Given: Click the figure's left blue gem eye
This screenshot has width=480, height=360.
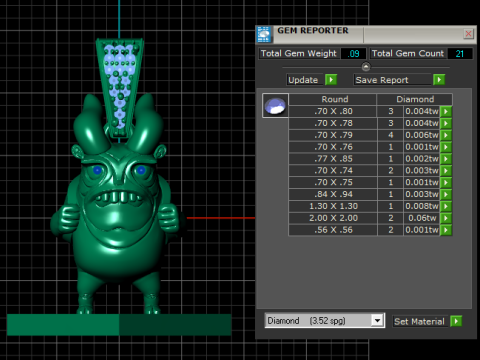Looking at the screenshot, I should [x=97, y=170].
